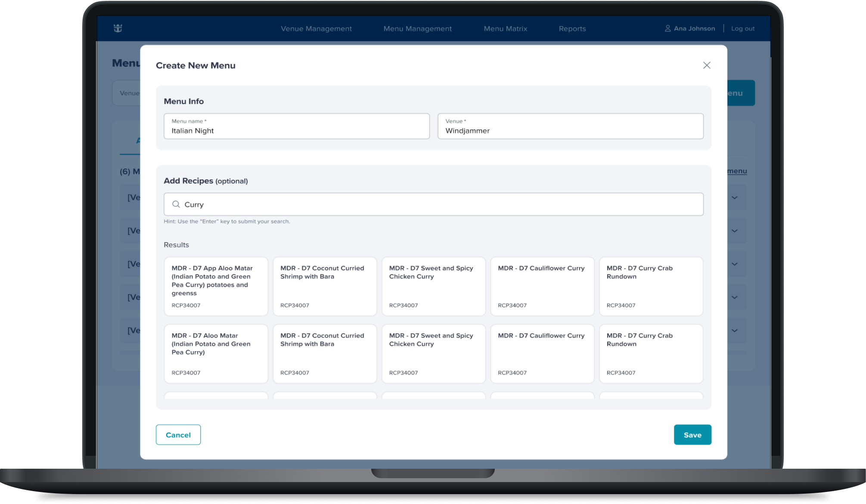Click the Menu name input field
This screenshot has height=504, width=866.
tap(296, 127)
